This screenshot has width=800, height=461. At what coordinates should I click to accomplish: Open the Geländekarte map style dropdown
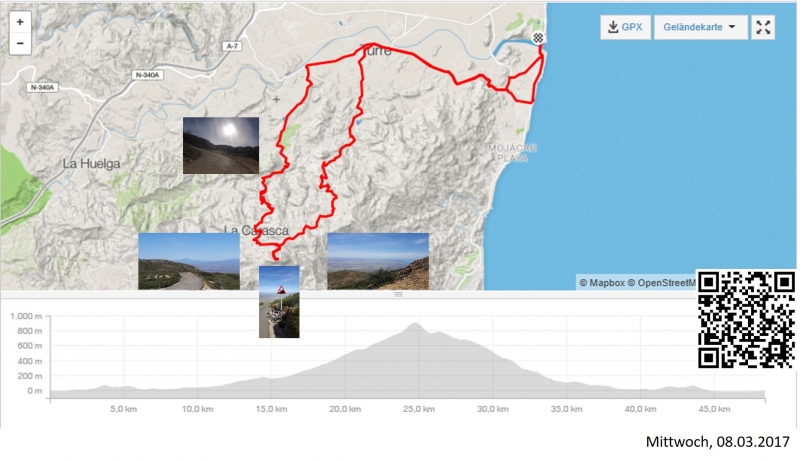pos(700,27)
